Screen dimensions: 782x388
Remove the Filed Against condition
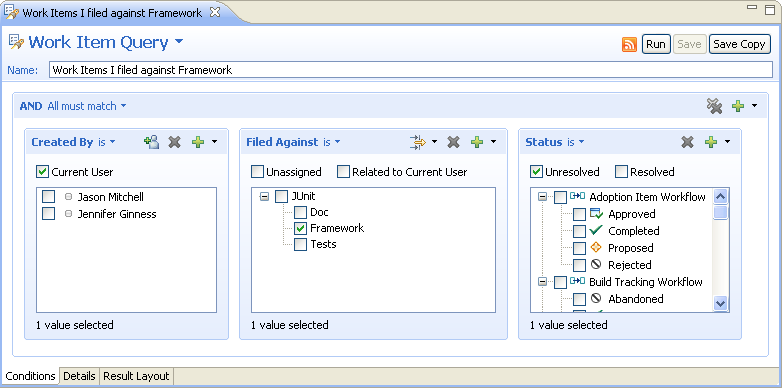(x=453, y=142)
